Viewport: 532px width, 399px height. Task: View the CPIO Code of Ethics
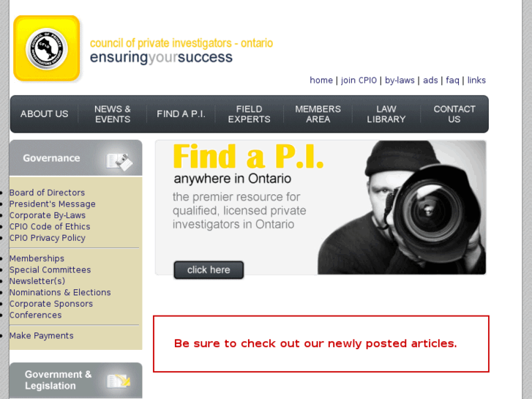[x=50, y=226]
